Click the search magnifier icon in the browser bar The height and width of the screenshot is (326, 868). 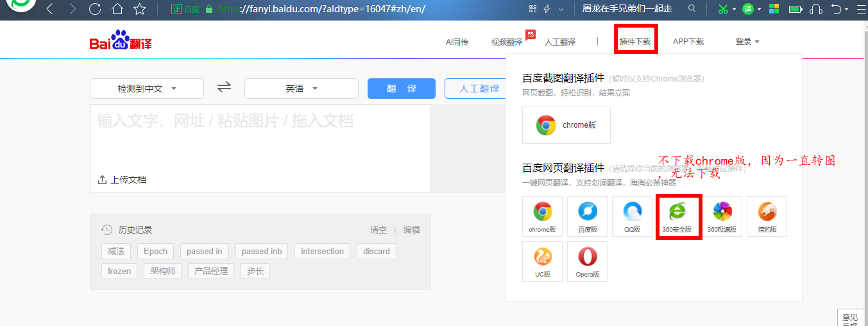pyautogui.click(x=692, y=9)
